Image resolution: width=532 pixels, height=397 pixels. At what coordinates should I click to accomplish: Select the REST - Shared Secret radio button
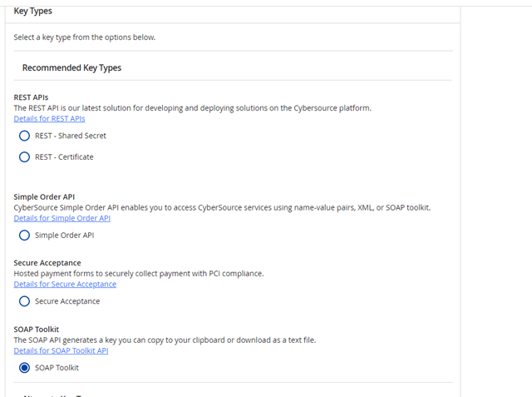(x=25, y=136)
